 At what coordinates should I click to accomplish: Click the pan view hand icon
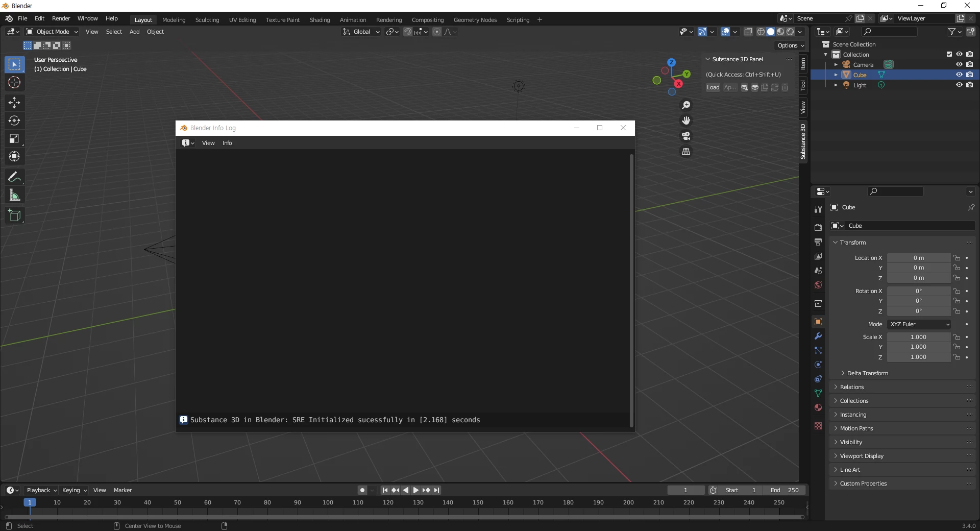coord(686,120)
